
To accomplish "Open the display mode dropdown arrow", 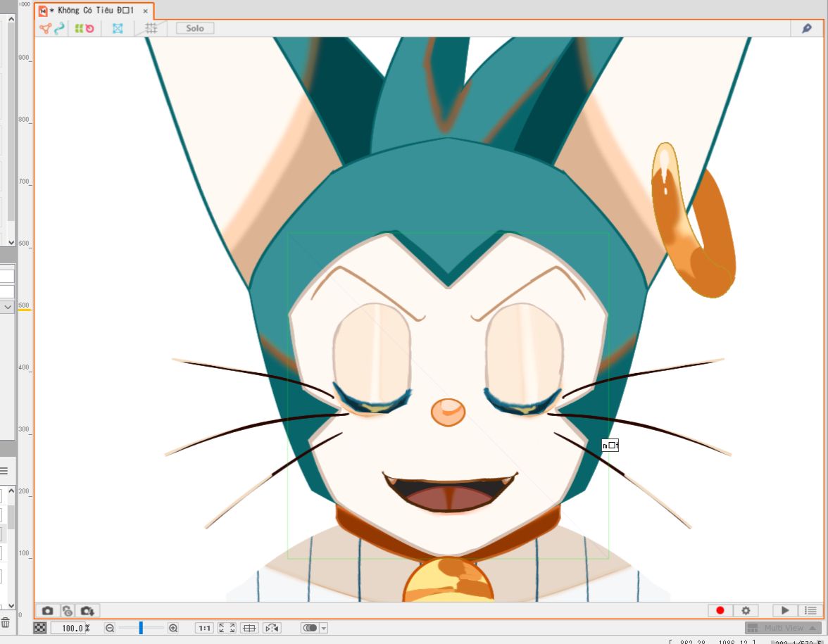I will (x=324, y=628).
